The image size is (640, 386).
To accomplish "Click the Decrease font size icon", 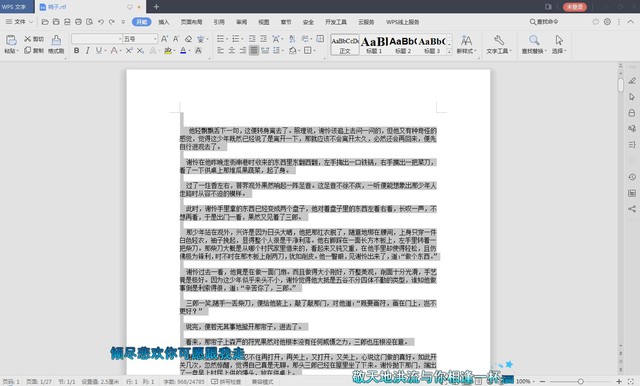I will tap(176, 39).
